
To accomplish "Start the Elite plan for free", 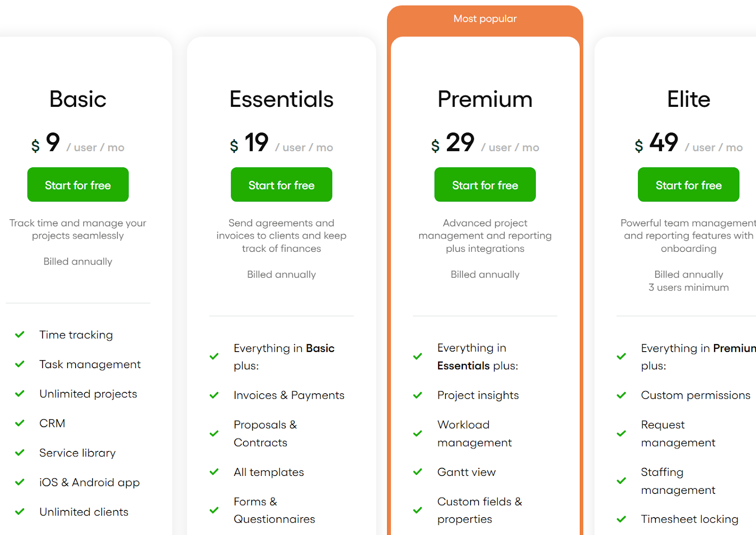I will pos(688,185).
